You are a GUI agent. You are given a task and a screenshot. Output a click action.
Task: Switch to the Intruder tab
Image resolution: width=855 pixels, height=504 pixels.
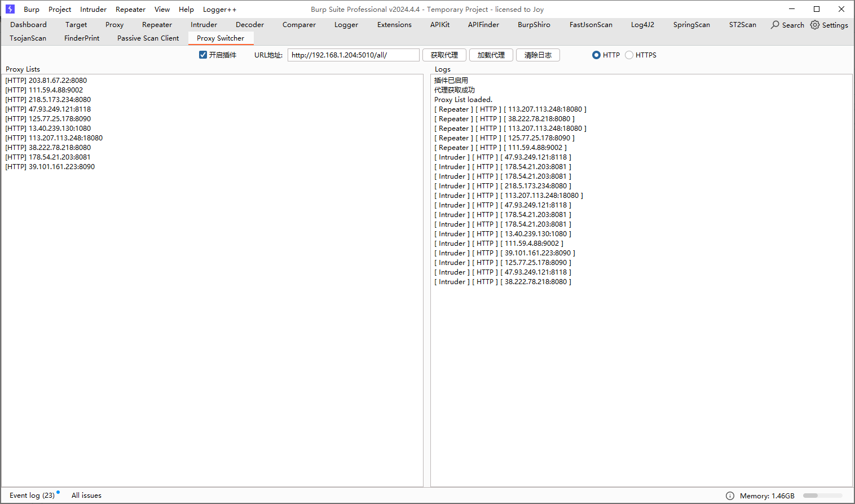[204, 25]
